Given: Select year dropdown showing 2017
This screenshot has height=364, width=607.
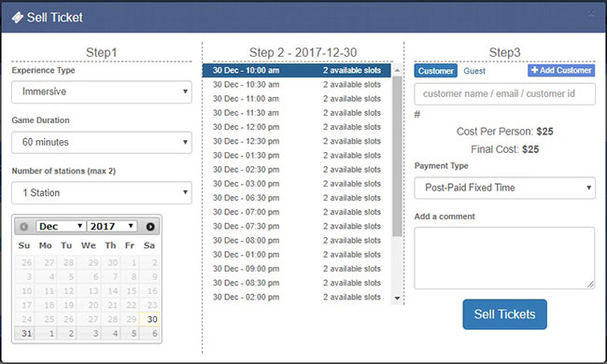Looking at the screenshot, I should point(112,226).
